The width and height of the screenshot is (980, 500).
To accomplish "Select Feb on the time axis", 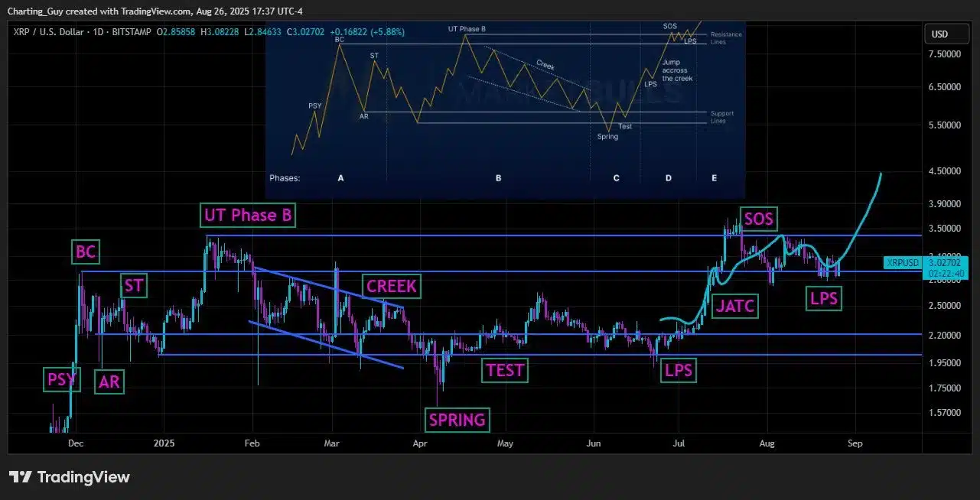I will tap(252, 443).
